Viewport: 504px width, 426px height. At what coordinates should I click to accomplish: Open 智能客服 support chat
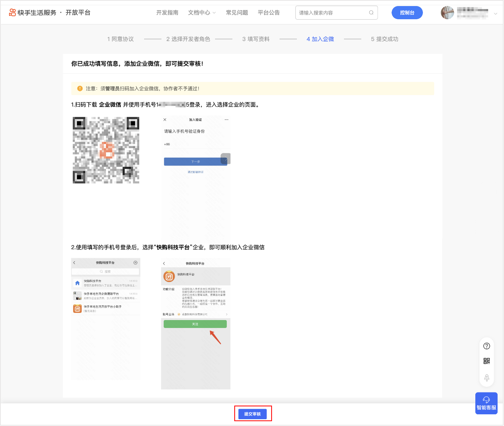(x=486, y=403)
